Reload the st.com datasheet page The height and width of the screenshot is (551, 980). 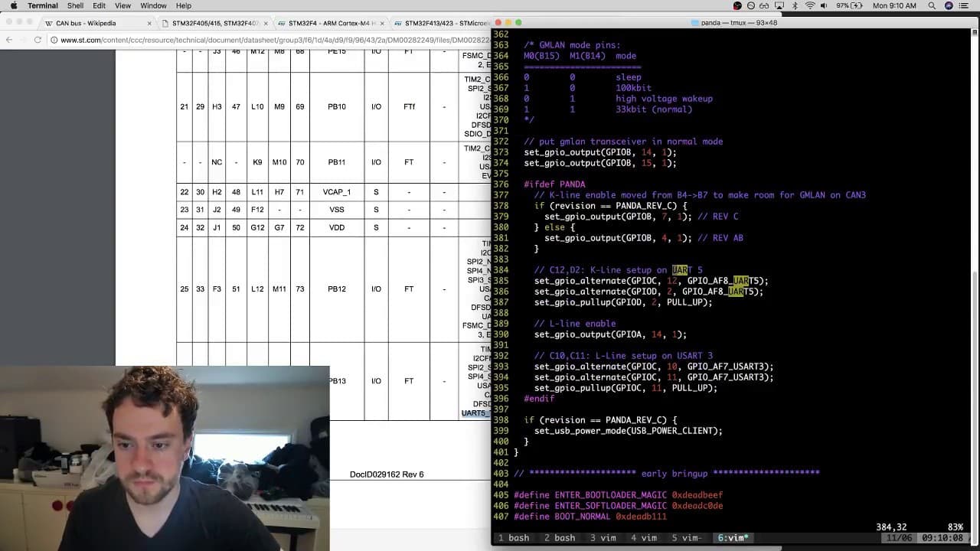coord(38,40)
